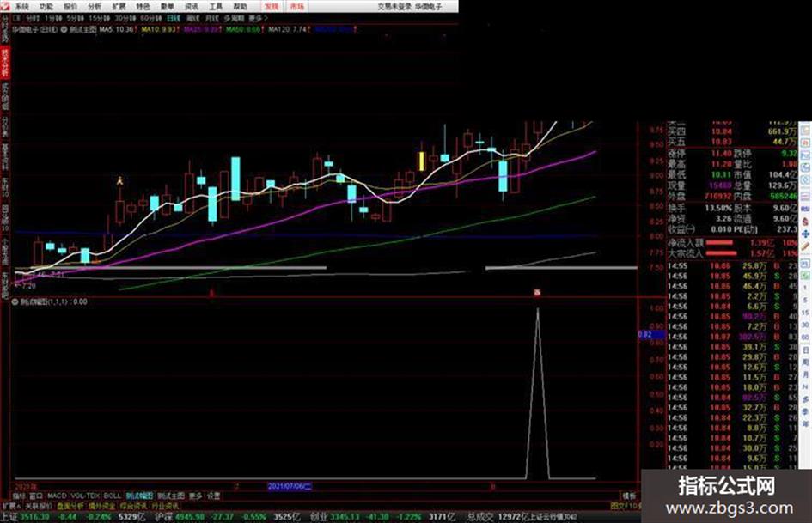
Task: Open the 工具 menu
Action: coord(216,7)
